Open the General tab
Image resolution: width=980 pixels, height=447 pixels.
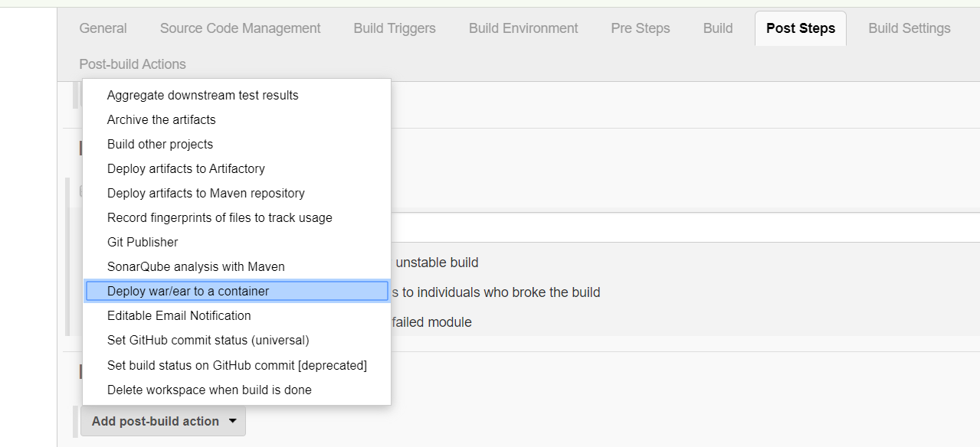coord(103,28)
